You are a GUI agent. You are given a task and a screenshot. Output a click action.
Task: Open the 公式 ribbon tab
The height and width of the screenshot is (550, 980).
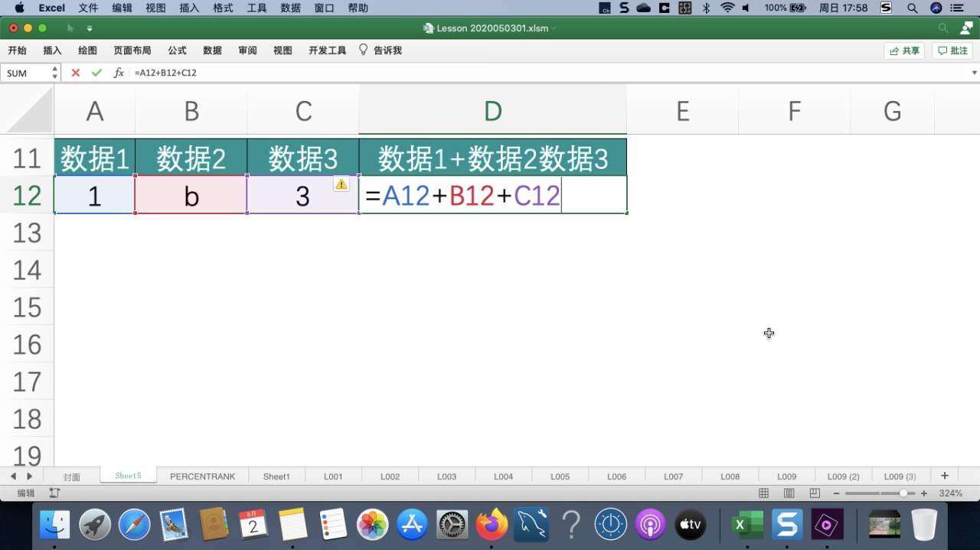(x=177, y=50)
